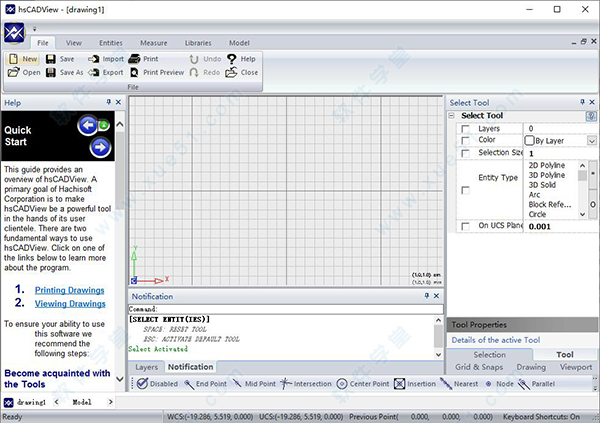Click the forward arrow in Quick Start
Screen dimensions: 600x423
(99, 148)
